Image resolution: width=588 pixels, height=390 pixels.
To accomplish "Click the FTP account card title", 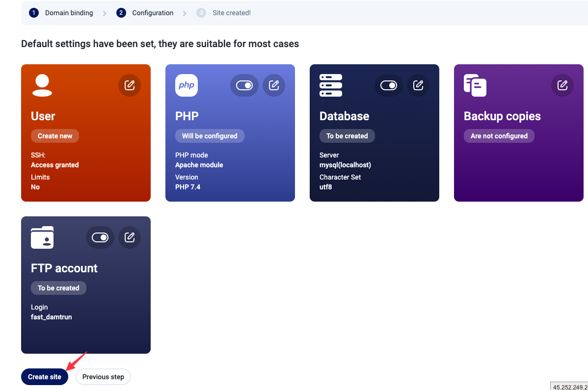I will pyautogui.click(x=64, y=268).
